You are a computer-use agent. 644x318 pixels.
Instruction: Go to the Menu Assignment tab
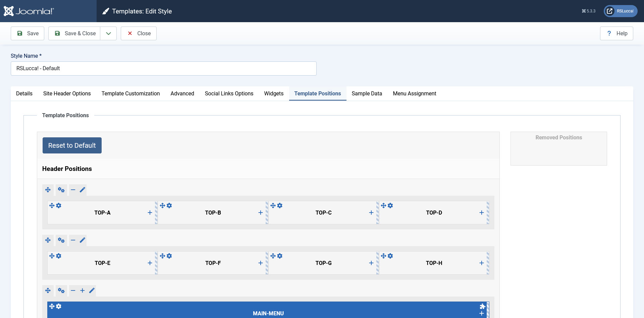click(414, 93)
